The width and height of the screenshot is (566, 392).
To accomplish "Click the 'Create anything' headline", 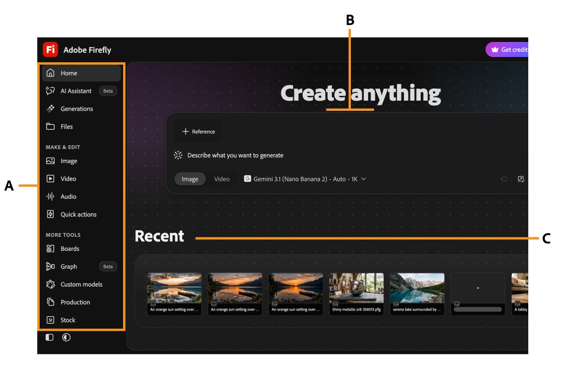I will [x=360, y=93].
